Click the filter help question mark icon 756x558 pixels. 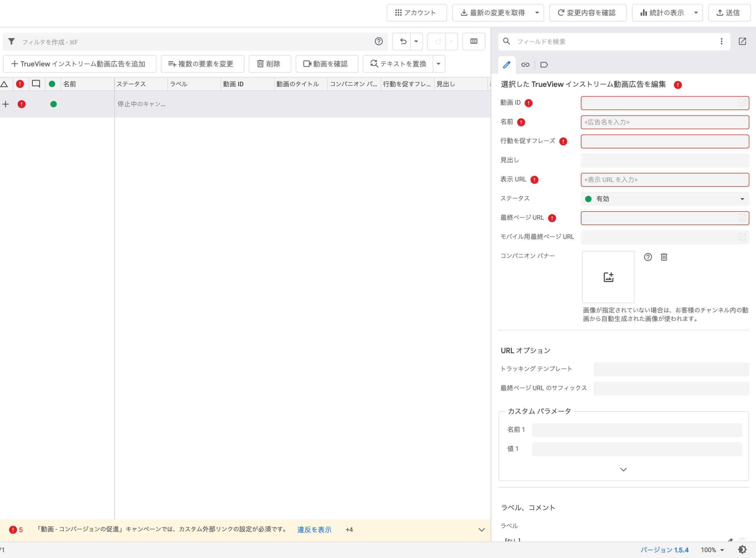(379, 42)
